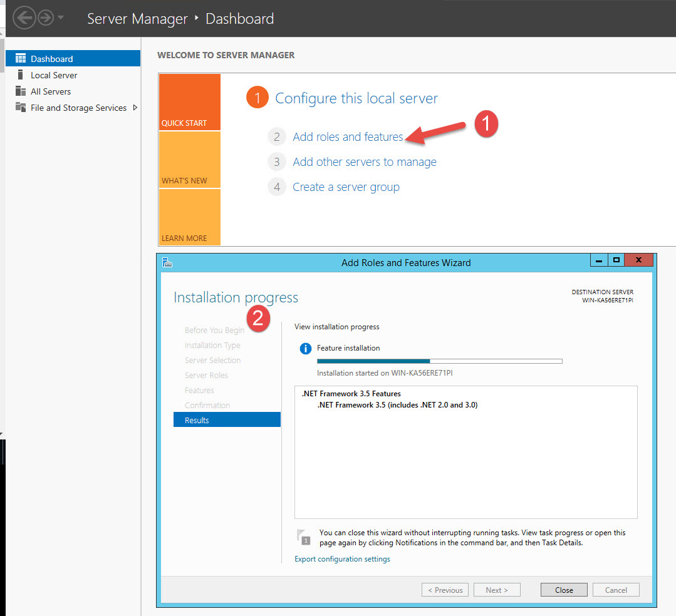Close the wizard with the red X
Screen dimensions: 676x616
pos(639,260)
